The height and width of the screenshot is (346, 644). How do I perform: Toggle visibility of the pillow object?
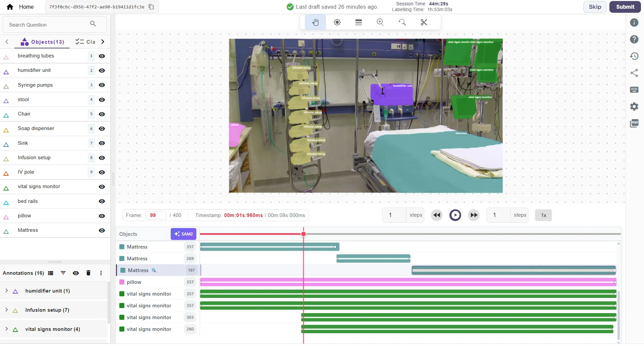pos(102,216)
